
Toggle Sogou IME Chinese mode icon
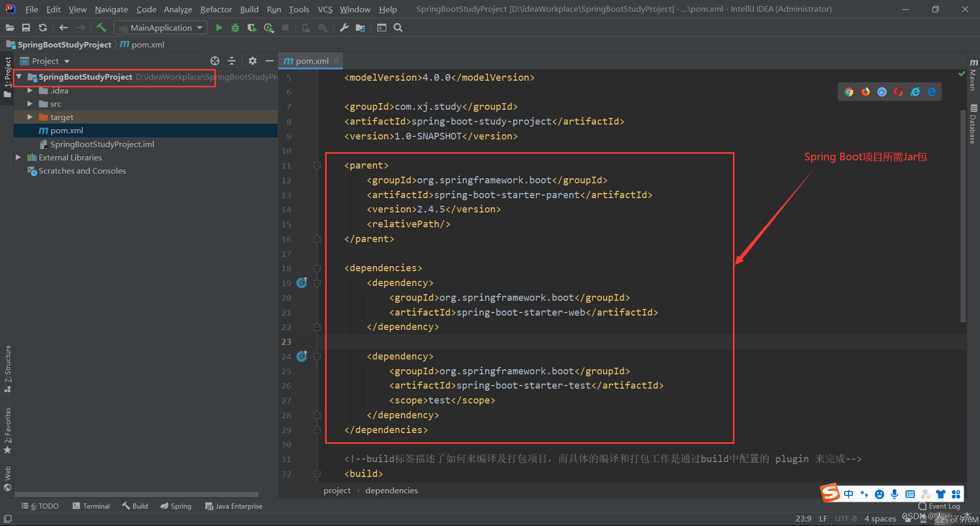tap(848, 494)
